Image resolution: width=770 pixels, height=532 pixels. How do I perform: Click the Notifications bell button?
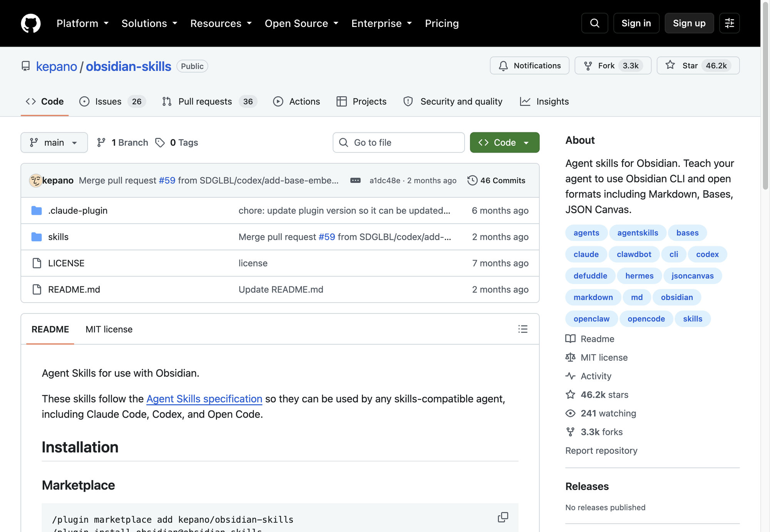tap(530, 66)
